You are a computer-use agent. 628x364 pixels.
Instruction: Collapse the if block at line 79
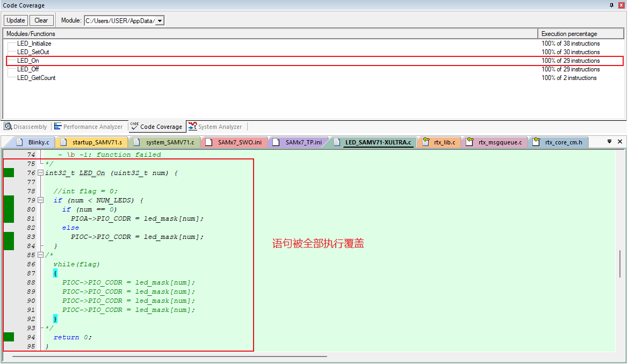[40, 200]
